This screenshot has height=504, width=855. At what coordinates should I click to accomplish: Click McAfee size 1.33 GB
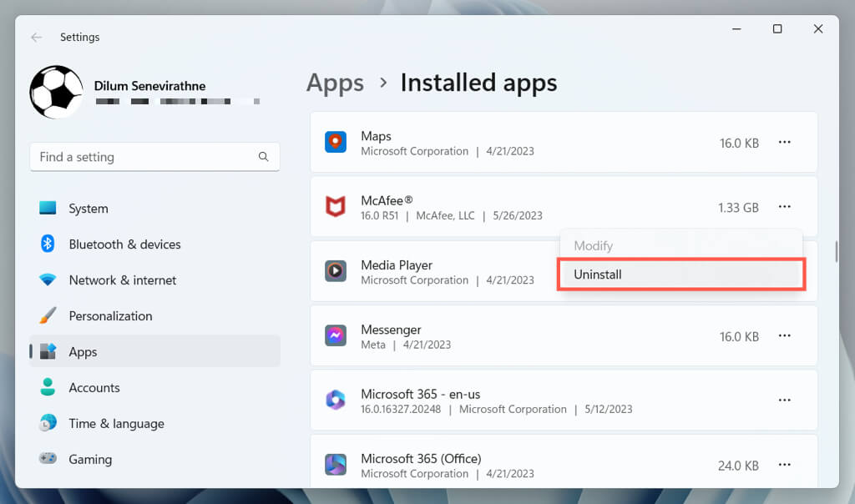click(738, 208)
